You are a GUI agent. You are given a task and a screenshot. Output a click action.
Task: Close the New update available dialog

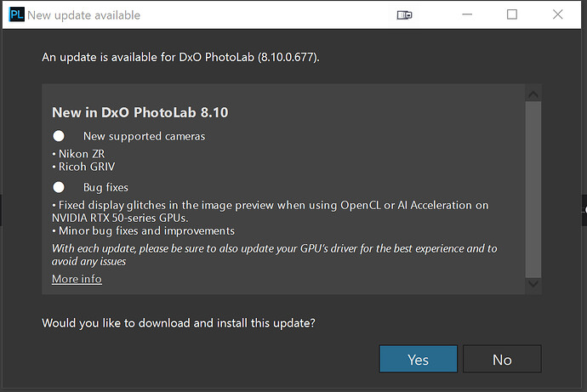pos(557,14)
